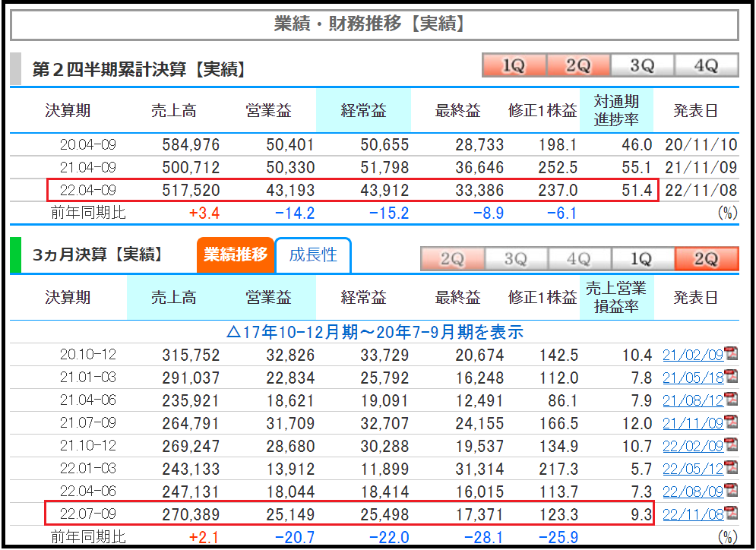Select the 4Q cumulative results tab
Screen dimensions: 756x550
(707, 65)
